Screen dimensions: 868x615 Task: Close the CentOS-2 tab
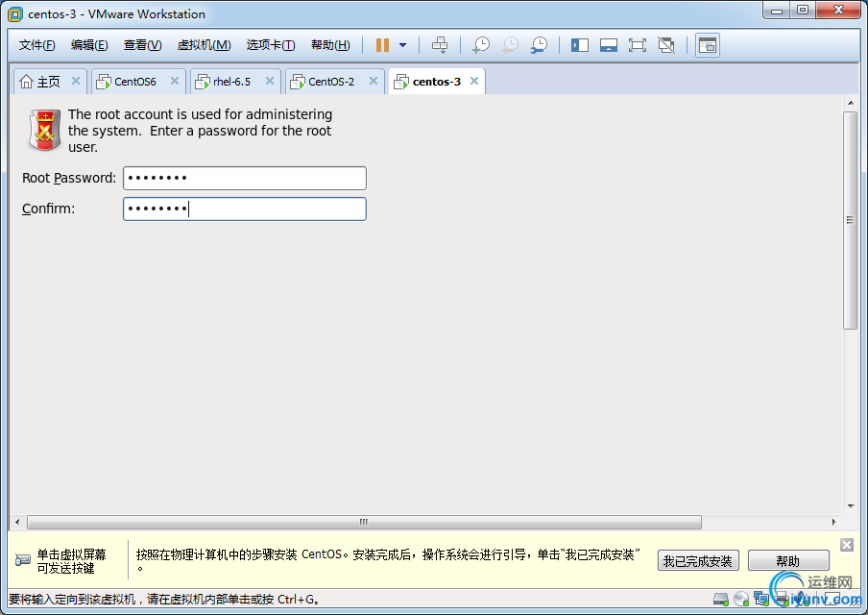click(x=374, y=81)
